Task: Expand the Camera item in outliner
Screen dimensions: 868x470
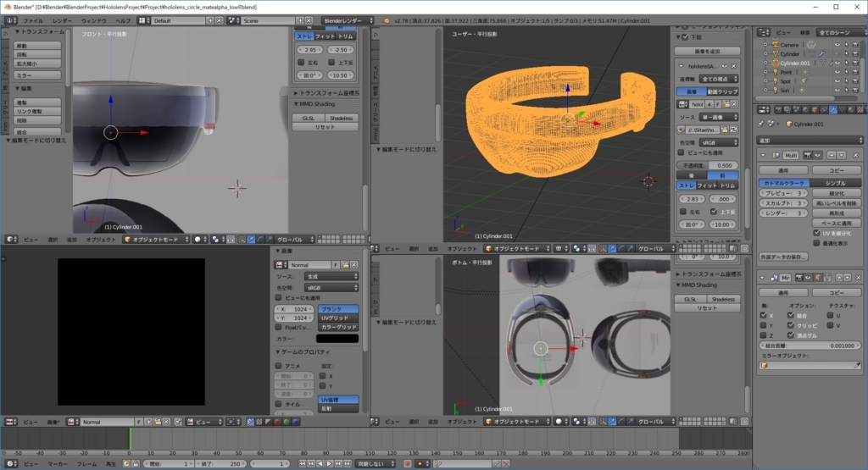Action: click(765, 45)
